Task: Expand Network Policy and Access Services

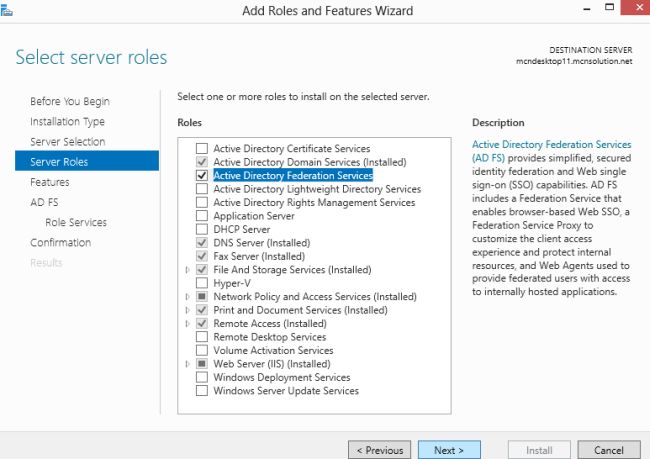Action: [x=187, y=297]
